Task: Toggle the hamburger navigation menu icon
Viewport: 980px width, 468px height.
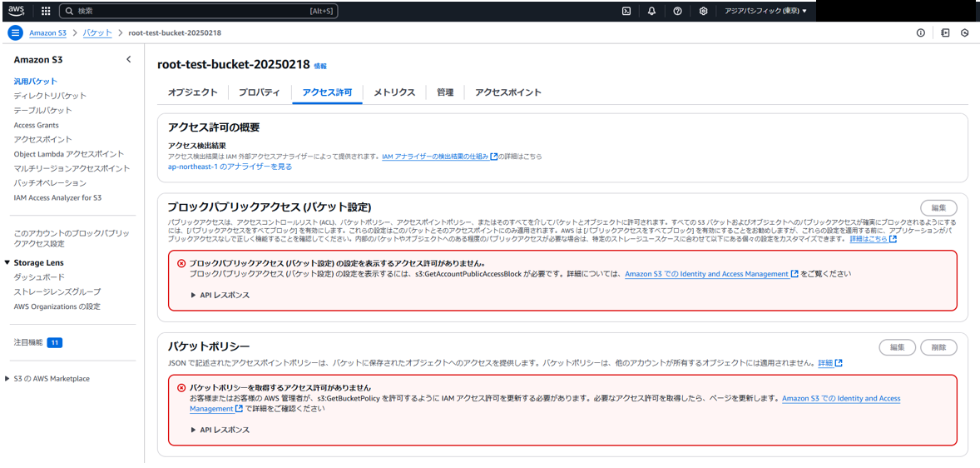Action: point(16,32)
